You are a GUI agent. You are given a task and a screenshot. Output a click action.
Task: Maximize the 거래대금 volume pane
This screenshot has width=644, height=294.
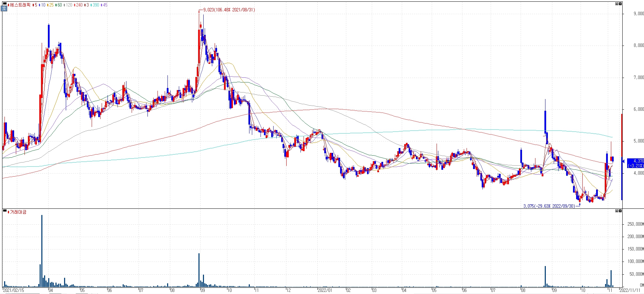point(617,210)
